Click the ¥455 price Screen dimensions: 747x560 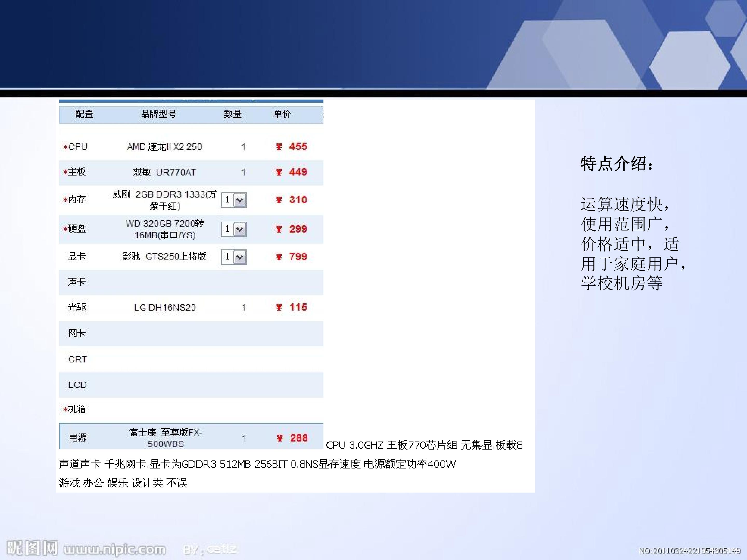pos(292,146)
